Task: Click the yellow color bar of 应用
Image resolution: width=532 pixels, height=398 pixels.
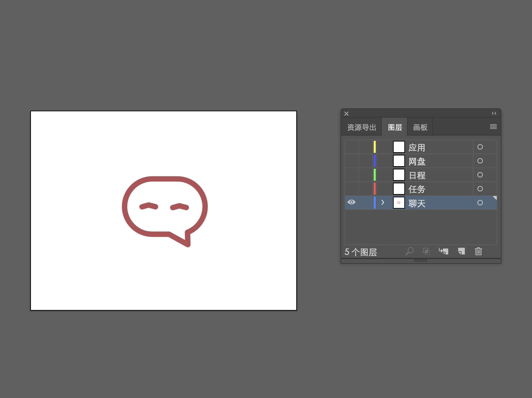Action: point(375,147)
